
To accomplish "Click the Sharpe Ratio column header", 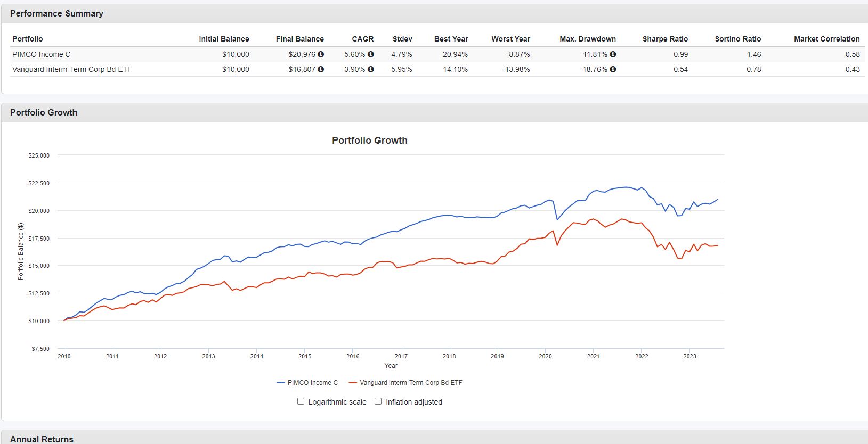I will coord(666,39).
